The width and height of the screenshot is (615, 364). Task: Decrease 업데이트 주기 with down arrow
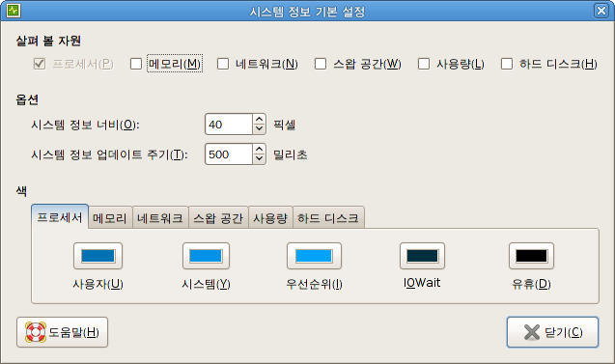260,159
